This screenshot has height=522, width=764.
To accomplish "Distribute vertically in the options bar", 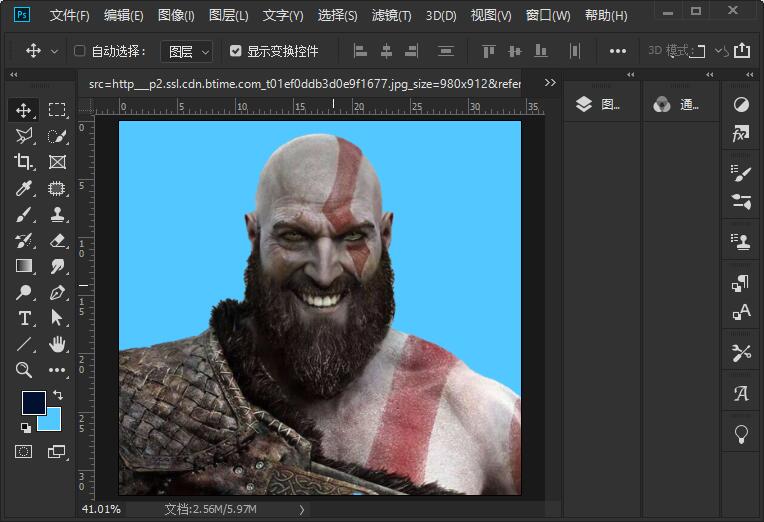I will point(446,51).
